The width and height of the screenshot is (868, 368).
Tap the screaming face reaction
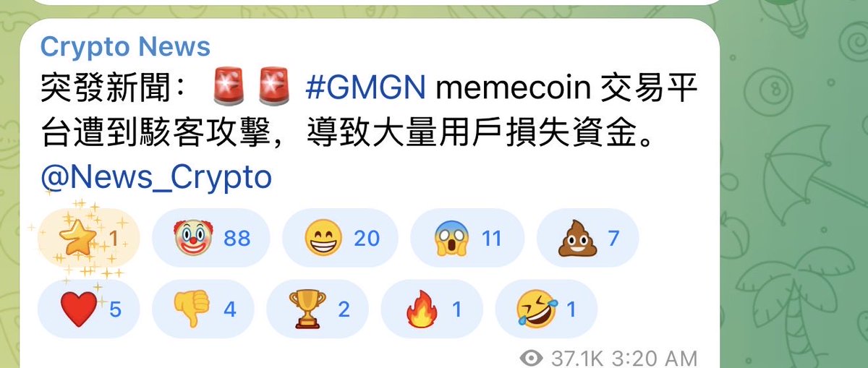[x=468, y=239]
